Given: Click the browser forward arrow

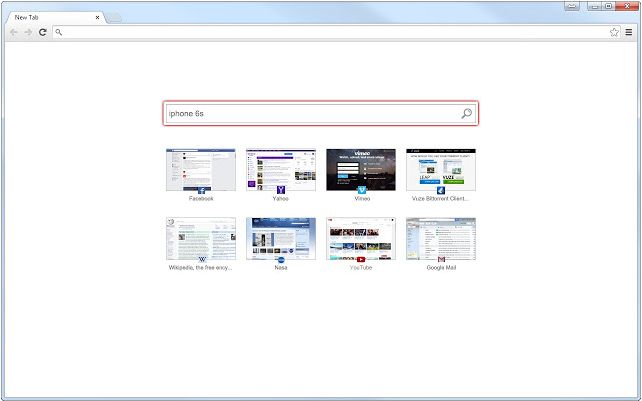Looking at the screenshot, I should coord(28,32).
